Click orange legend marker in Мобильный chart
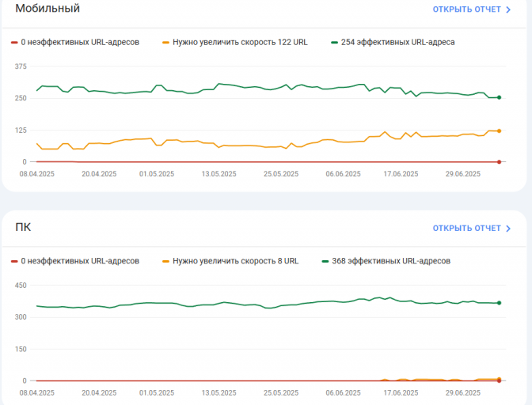532x405 pixels. click(x=165, y=43)
